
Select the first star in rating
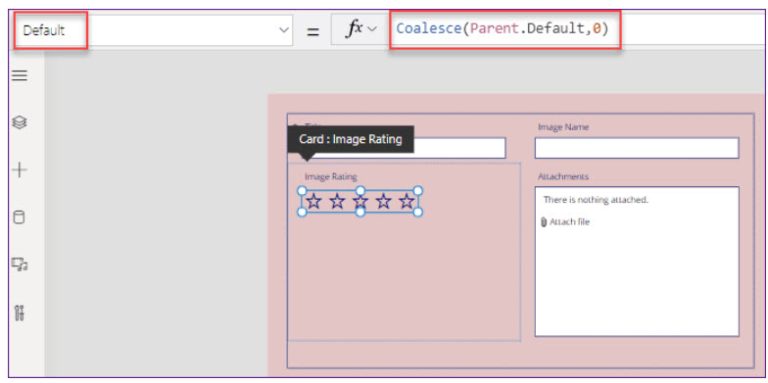point(314,201)
